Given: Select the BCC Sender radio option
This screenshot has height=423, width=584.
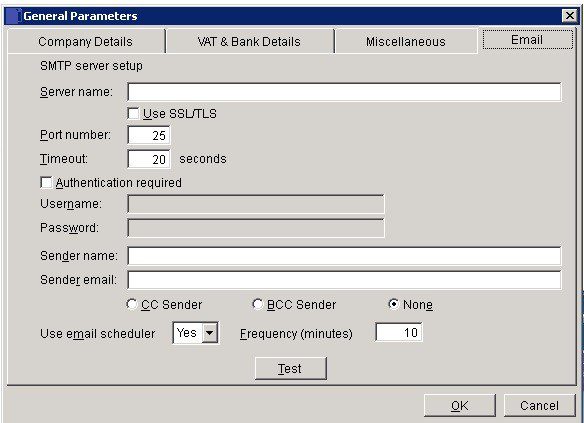Looking at the screenshot, I should [257, 304].
